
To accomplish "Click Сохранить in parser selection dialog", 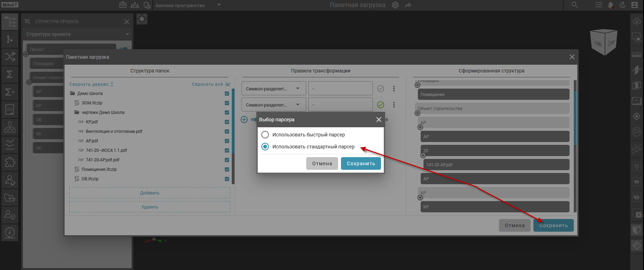I will [361, 163].
